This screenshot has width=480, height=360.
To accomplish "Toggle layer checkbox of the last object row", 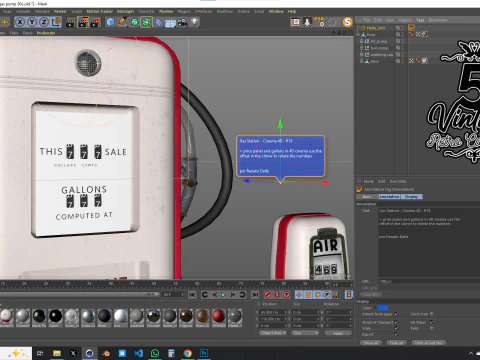I will (x=398, y=61).
